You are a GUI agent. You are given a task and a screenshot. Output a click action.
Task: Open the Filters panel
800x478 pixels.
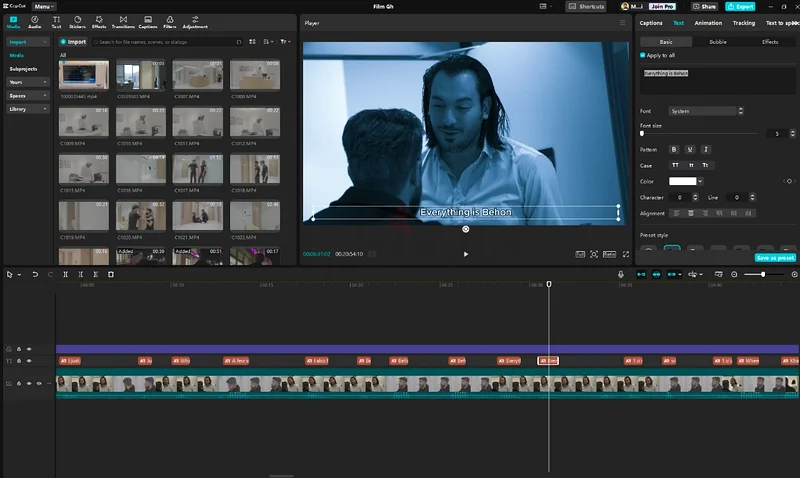(170, 22)
